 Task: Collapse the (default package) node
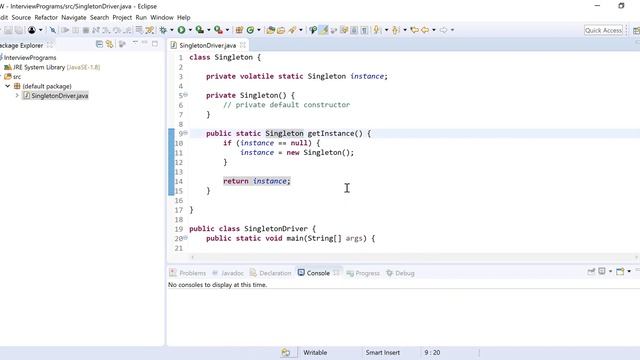point(7,86)
